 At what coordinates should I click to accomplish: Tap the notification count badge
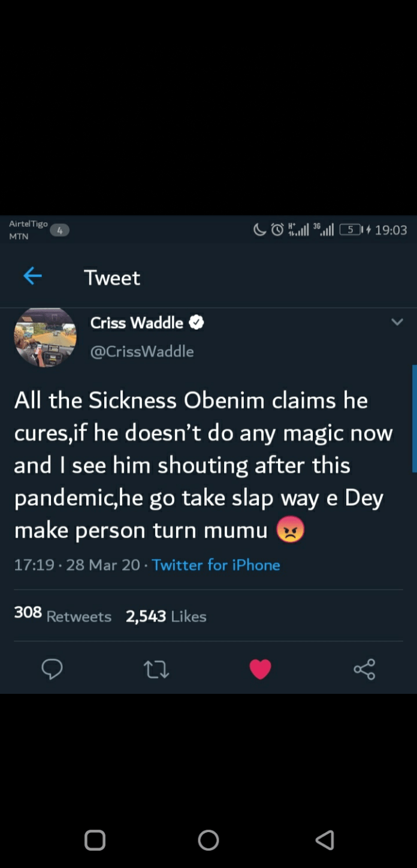point(59,230)
